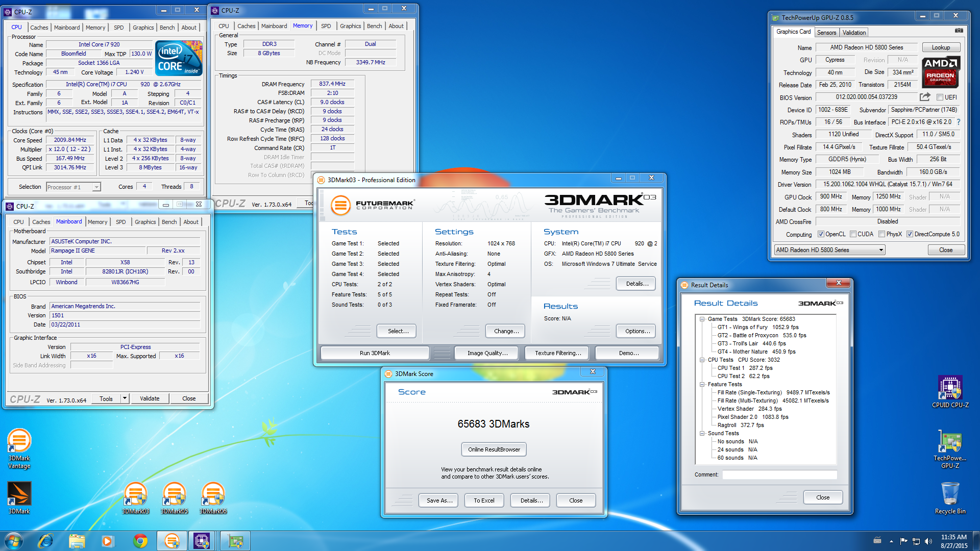Toggle the UEFI checkbox in GPU-Z
This screenshot has height=551, width=980.
click(x=940, y=97)
